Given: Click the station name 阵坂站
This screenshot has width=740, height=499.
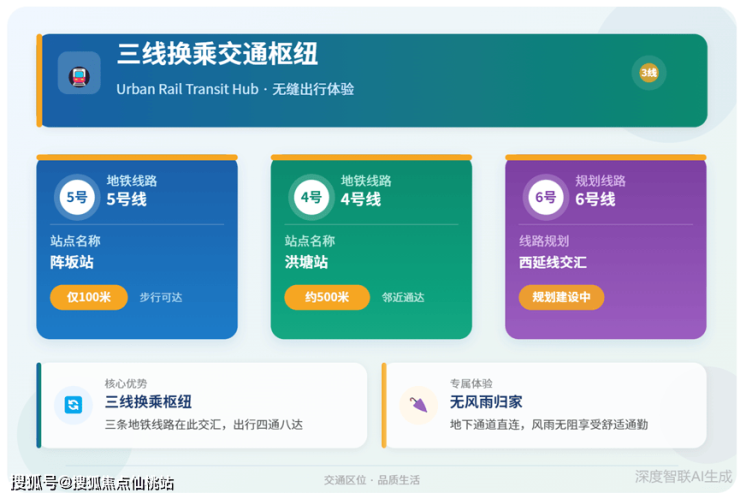Looking at the screenshot, I should 72,262.
